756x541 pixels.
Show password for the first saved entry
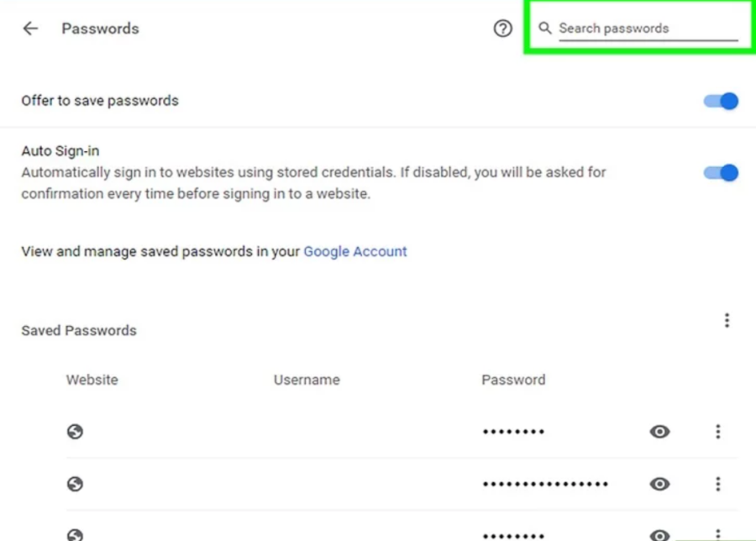[659, 431]
